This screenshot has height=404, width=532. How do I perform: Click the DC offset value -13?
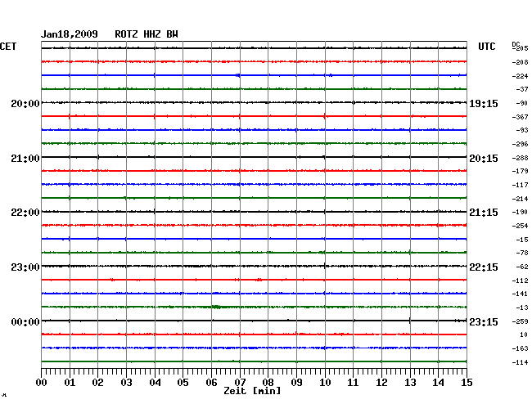[522, 307]
